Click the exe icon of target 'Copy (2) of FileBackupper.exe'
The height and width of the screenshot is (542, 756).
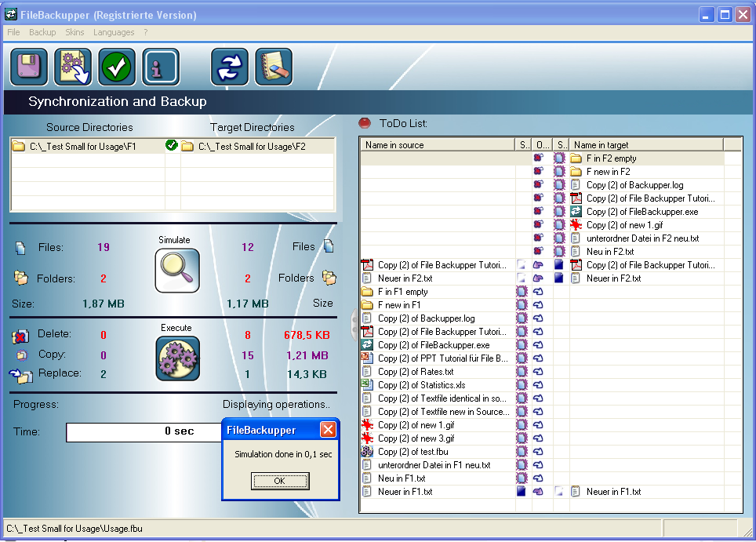[576, 211]
